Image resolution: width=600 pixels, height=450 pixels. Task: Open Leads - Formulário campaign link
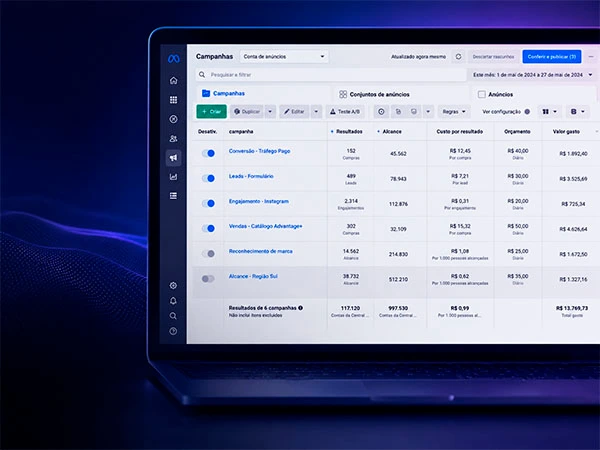(251, 176)
